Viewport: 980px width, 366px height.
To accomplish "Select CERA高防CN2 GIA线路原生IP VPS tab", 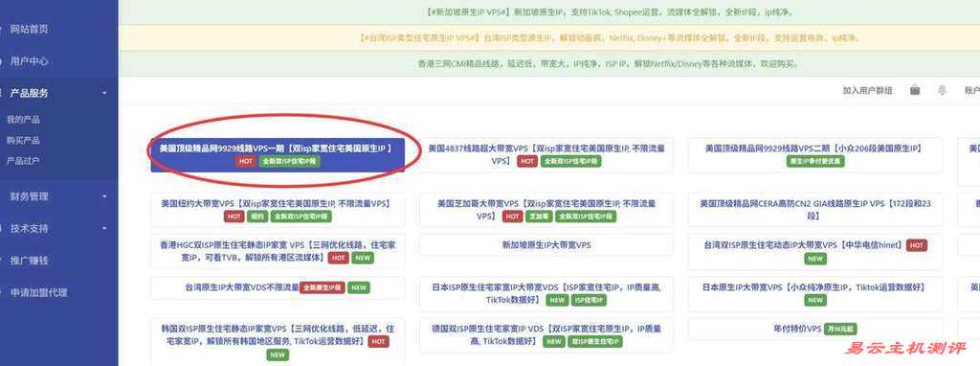I will pos(815,210).
